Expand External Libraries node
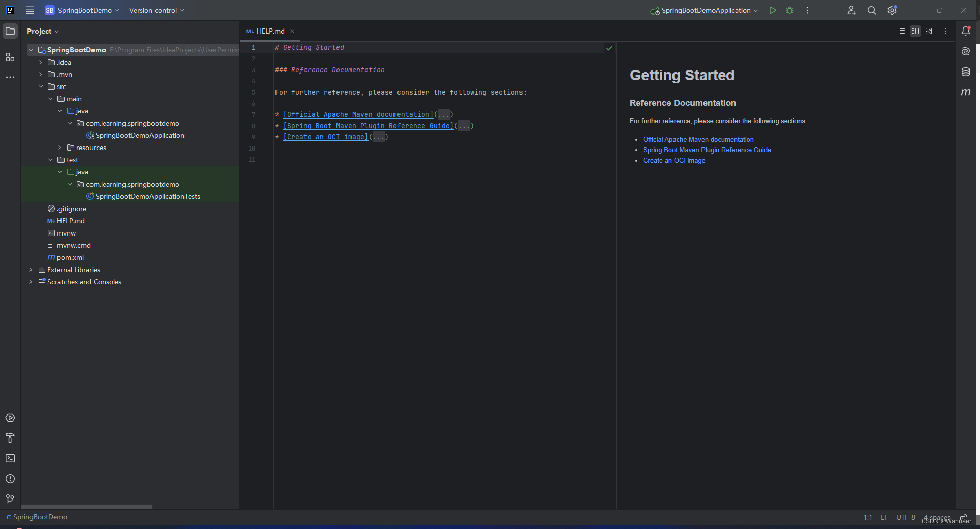Viewport: 980px width, 529px height. (31, 270)
